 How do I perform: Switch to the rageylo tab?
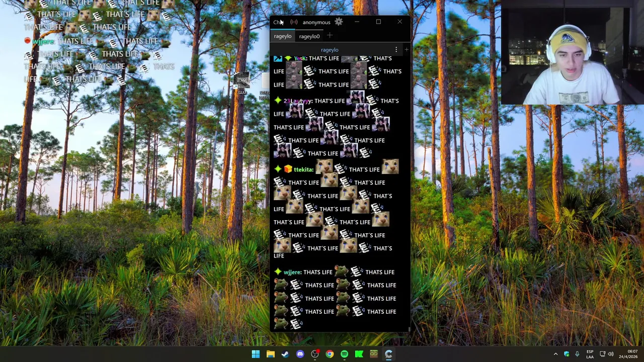283,36
